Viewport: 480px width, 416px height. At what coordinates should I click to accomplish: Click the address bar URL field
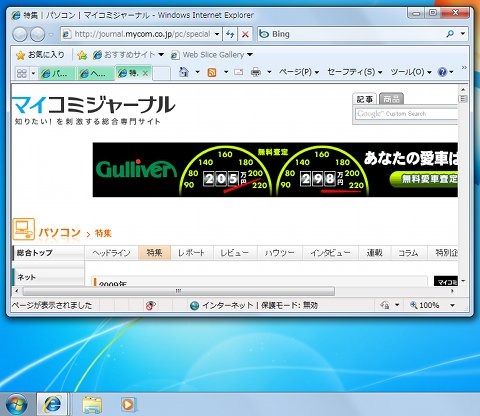point(142,34)
